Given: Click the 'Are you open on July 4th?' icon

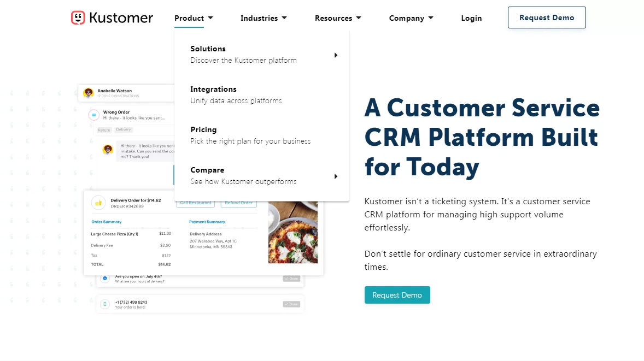Looking at the screenshot, I should coord(105,279).
